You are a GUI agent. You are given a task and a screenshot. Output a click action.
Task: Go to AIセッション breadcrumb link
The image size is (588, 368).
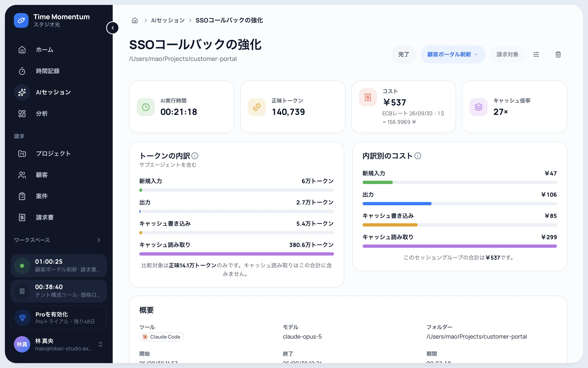pos(168,20)
